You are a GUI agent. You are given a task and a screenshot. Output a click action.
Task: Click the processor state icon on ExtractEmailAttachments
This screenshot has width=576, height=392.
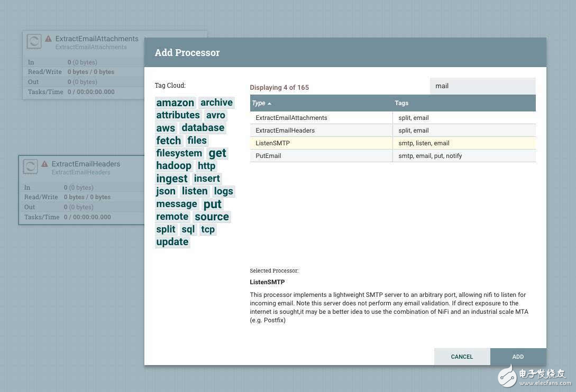pyautogui.click(x=33, y=41)
